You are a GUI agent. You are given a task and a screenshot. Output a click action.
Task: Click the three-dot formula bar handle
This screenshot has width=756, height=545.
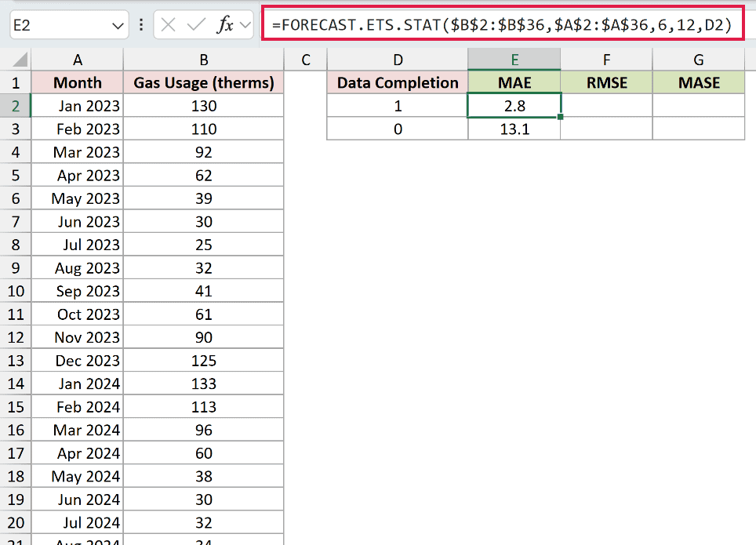point(141,24)
